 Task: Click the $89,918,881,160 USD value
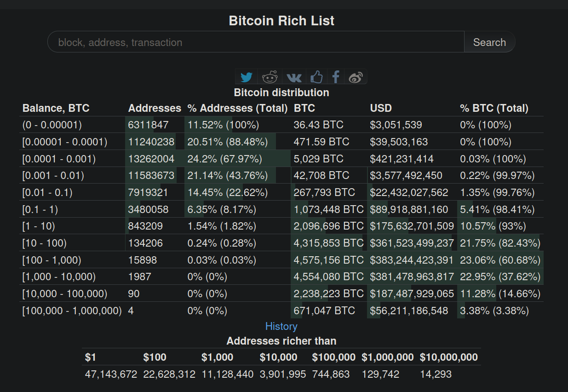coord(409,209)
